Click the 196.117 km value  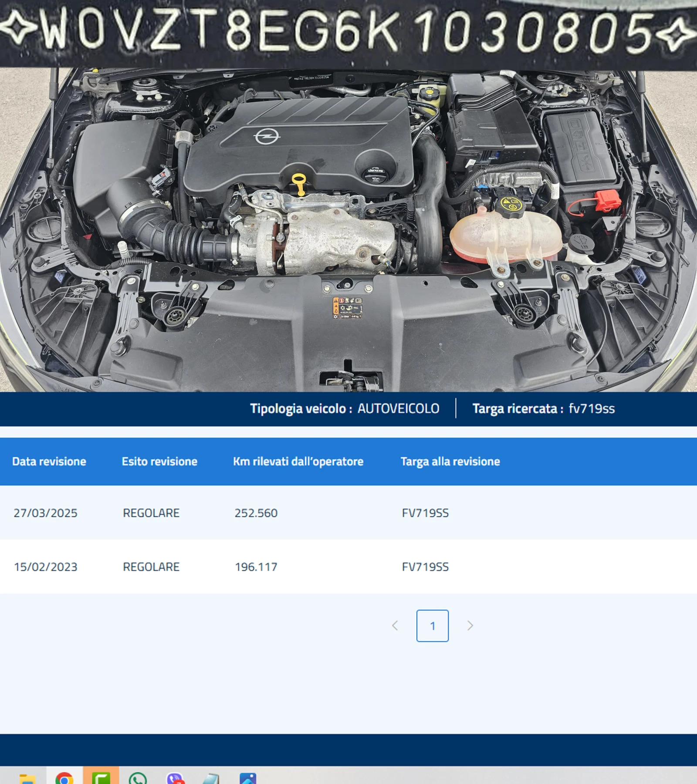(256, 567)
